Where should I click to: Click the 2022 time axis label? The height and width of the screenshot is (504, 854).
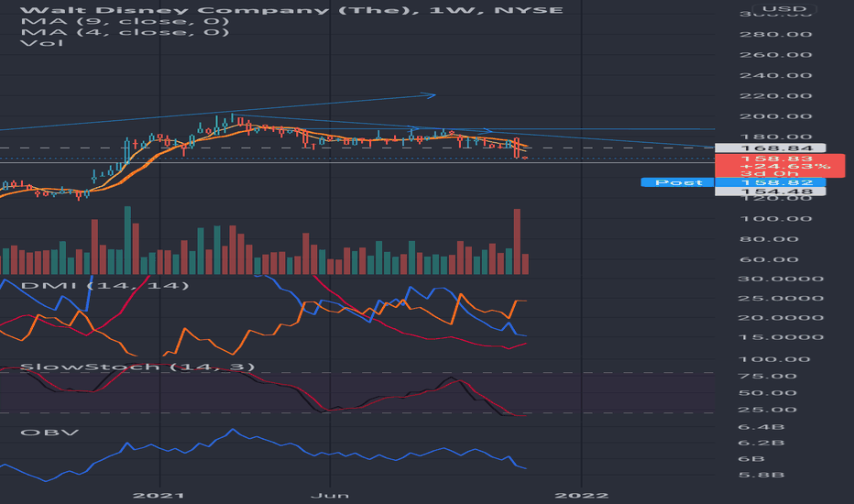coord(581,496)
